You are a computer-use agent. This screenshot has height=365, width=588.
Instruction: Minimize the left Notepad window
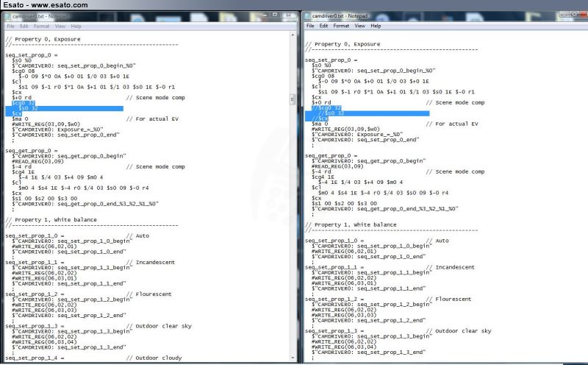point(265,15)
